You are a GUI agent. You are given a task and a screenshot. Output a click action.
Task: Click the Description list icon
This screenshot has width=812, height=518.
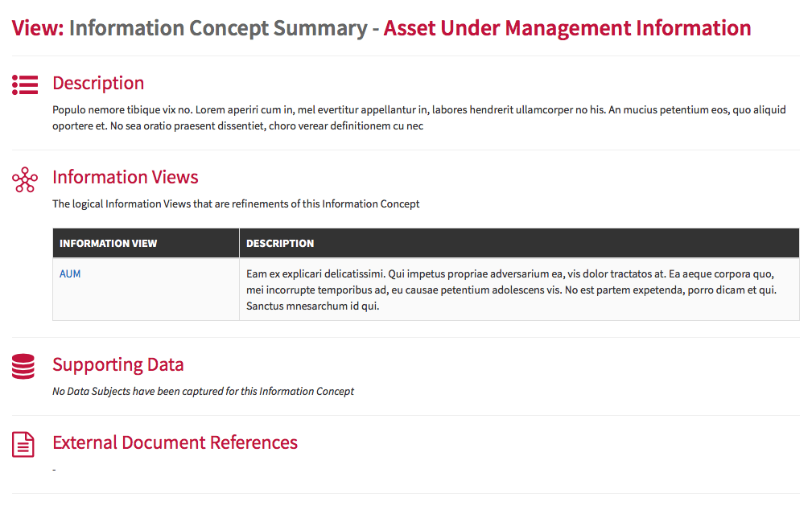25,84
